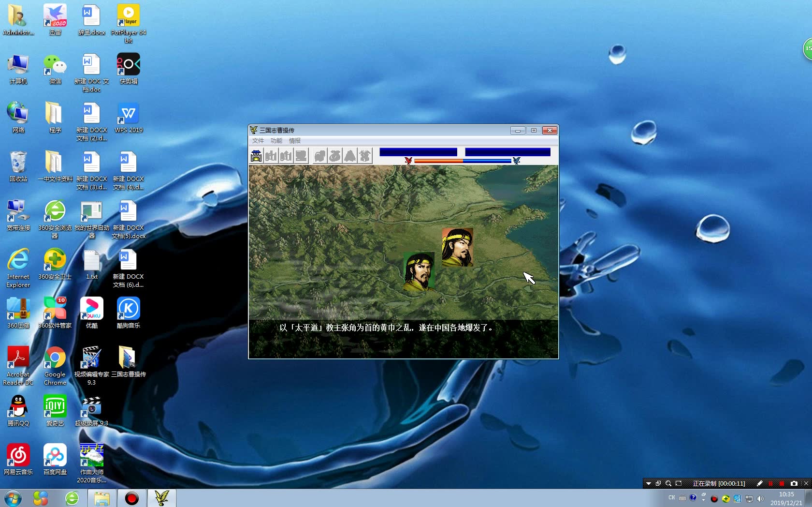Select the 我的世界启动器 desktop icon
Viewport: 812px width, 507px height.
(92, 219)
